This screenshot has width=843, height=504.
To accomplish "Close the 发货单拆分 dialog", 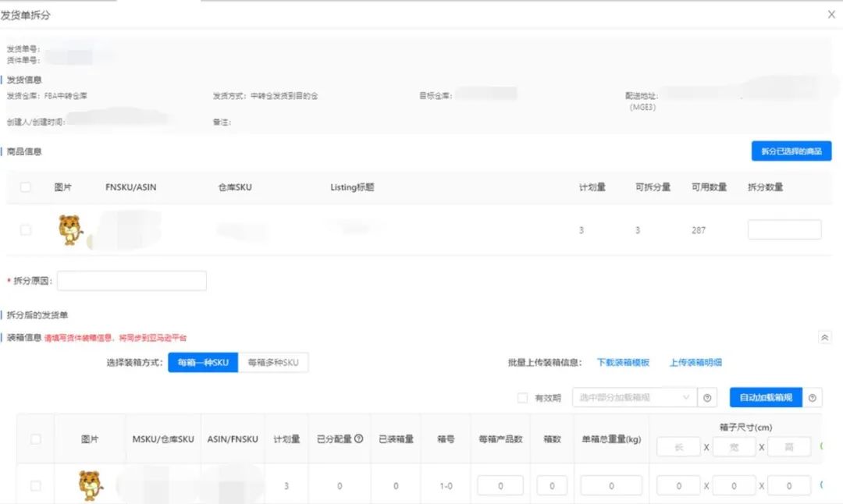I will pos(831,14).
